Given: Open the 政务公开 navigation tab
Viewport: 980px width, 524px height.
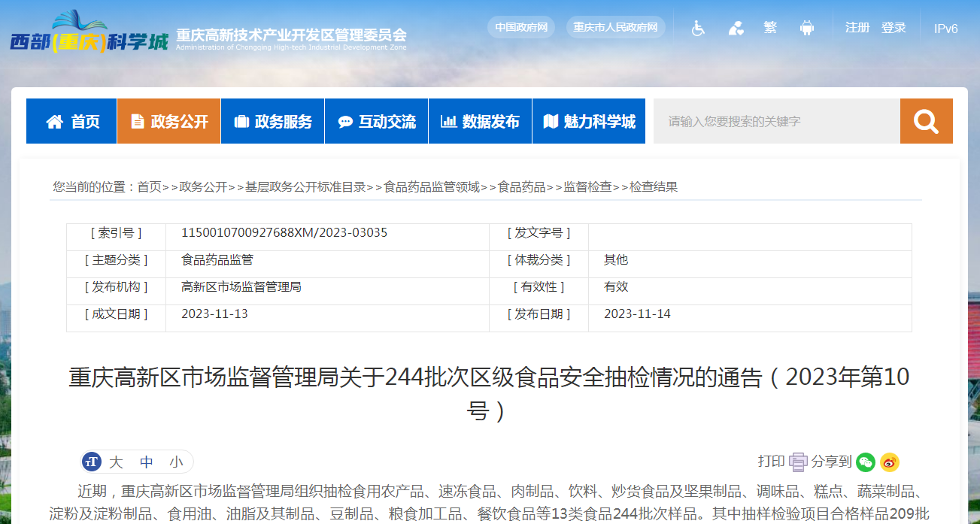Looking at the screenshot, I should click(x=169, y=121).
